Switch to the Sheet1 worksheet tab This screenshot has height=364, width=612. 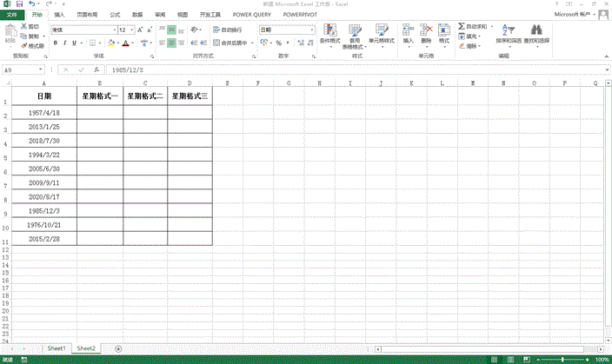click(57, 347)
